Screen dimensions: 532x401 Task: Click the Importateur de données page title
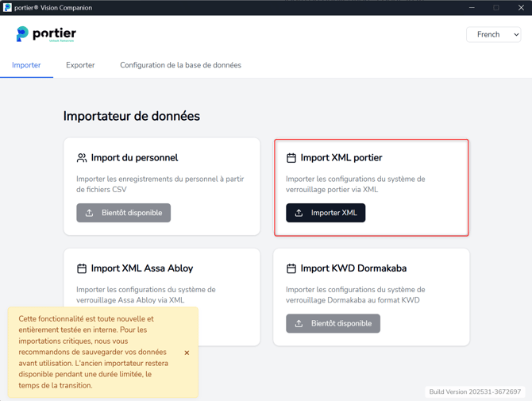(132, 116)
